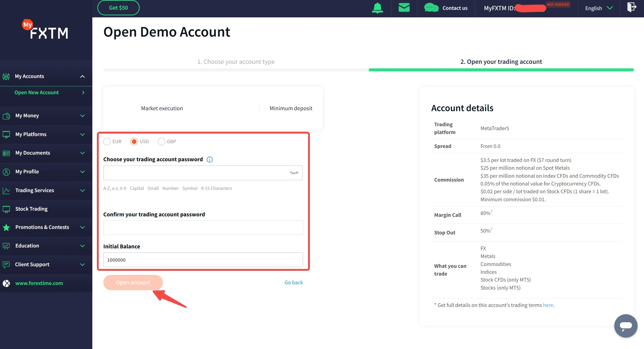The image size is (644, 349).
Task: Expand the Trading Services menu chevron
Action: 82,191
